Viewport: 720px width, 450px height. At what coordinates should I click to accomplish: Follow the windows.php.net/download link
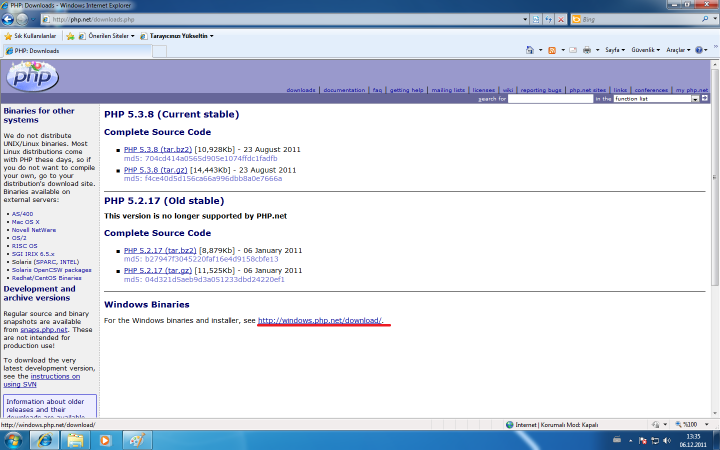click(320, 321)
